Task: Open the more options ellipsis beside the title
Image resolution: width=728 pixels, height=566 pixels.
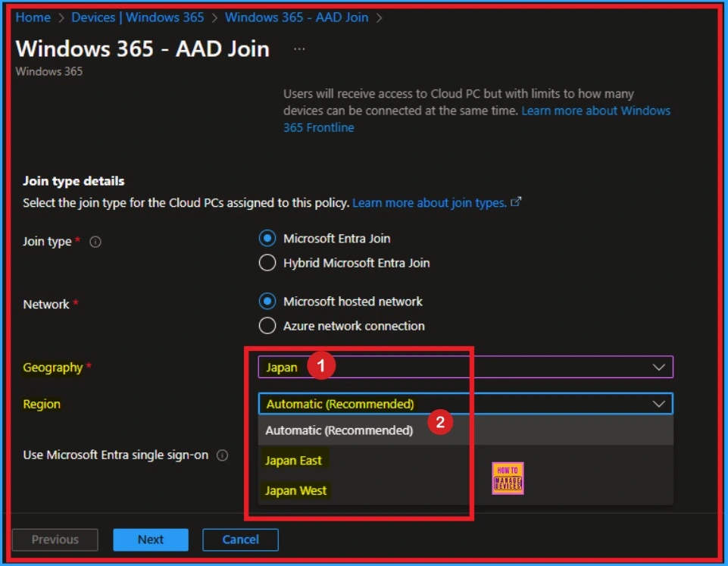Action: 299,48
